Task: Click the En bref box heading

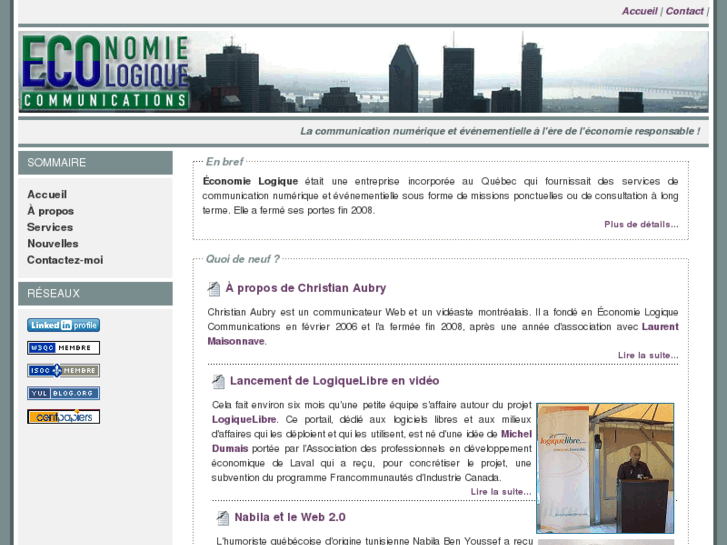Action: (x=224, y=162)
